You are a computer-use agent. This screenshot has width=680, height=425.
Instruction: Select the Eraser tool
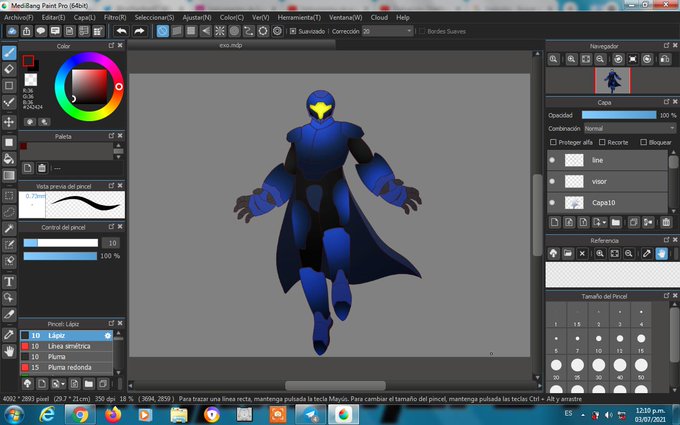pos(9,69)
